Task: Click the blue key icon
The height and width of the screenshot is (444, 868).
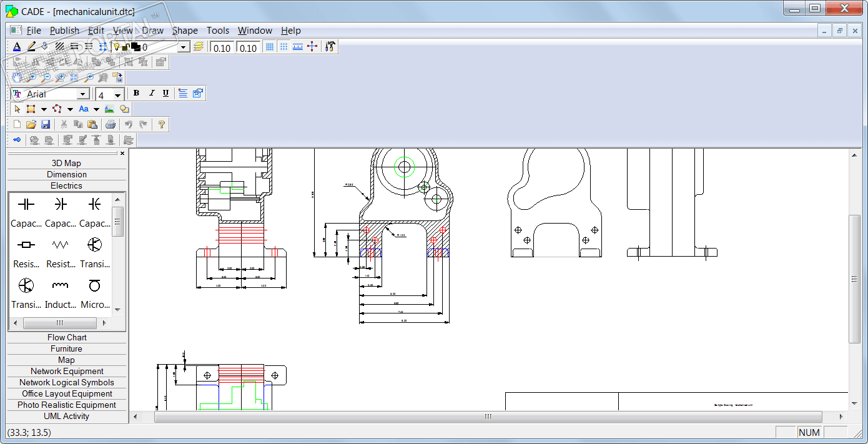Action: point(17,140)
